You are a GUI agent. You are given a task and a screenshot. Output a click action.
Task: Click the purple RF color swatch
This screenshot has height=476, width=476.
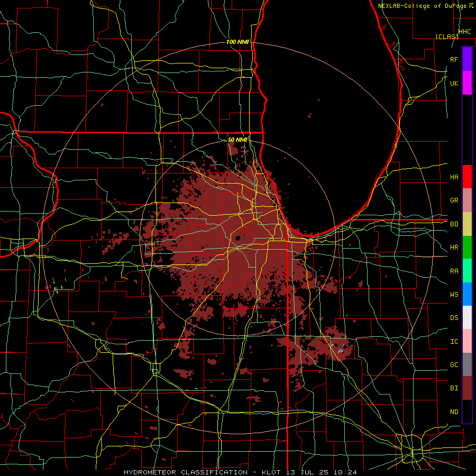(x=467, y=59)
